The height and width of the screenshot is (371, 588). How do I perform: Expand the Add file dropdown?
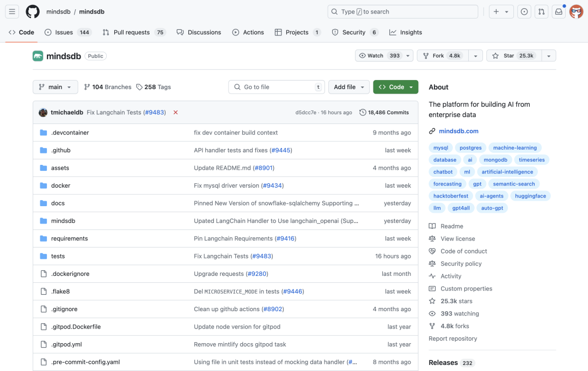(x=348, y=87)
